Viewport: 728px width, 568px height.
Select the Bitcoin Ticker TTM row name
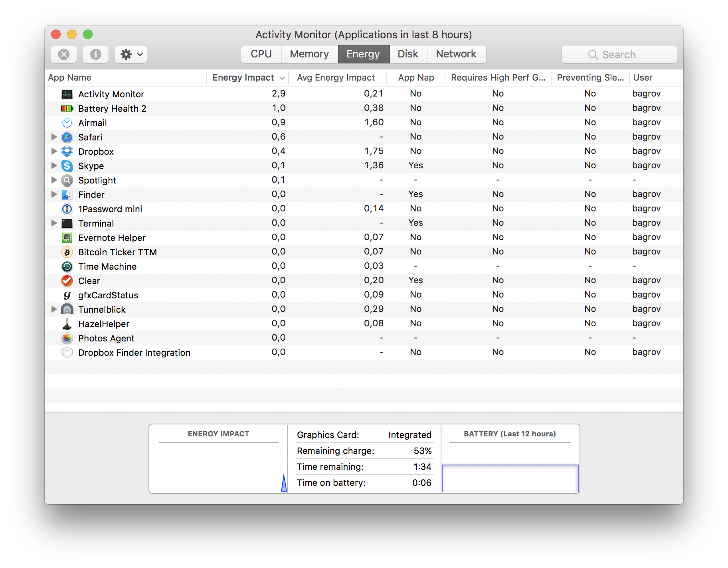click(x=117, y=252)
